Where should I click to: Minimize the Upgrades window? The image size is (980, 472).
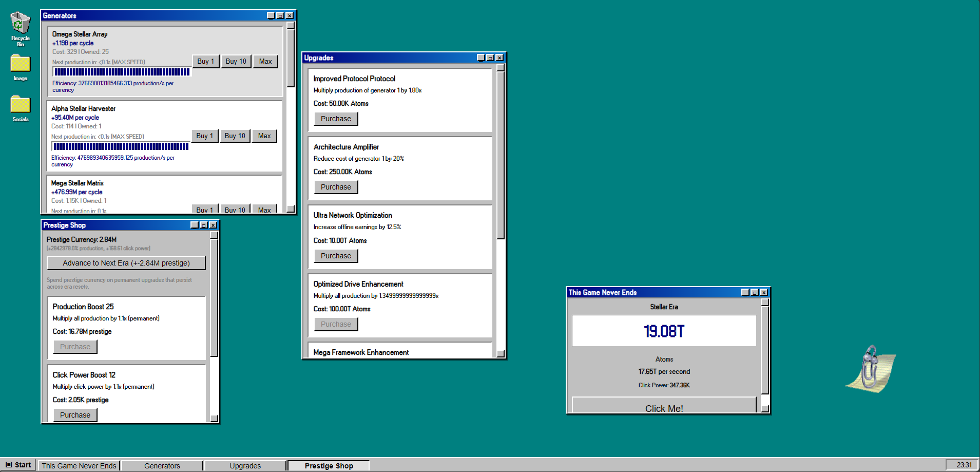(x=481, y=58)
